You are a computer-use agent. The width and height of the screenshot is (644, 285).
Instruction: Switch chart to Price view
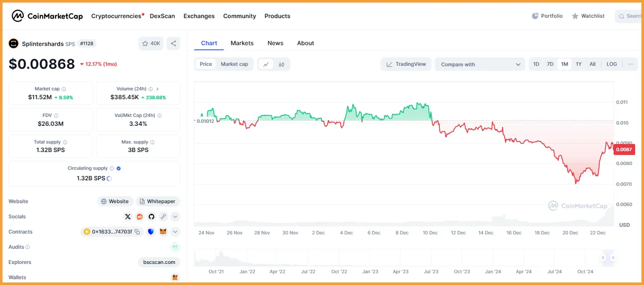pos(206,64)
